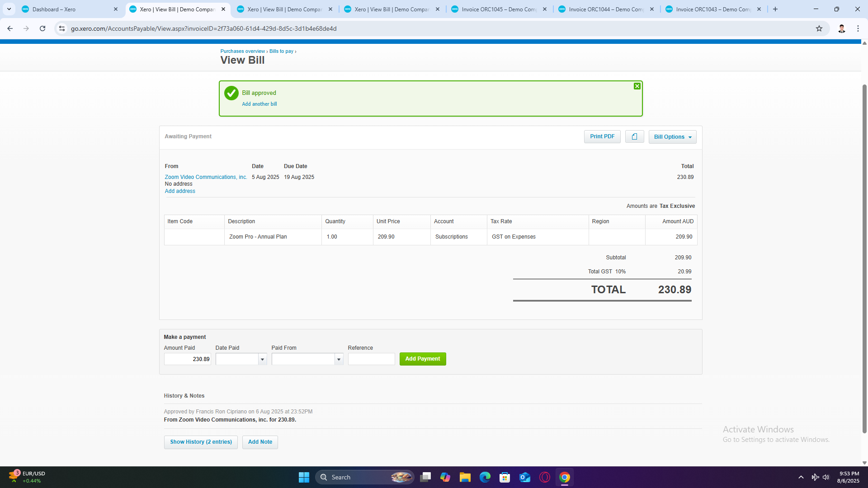Viewport: 868px width, 488px height.
Task: Open the Date Paid calendar dropdown
Action: [262, 359]
